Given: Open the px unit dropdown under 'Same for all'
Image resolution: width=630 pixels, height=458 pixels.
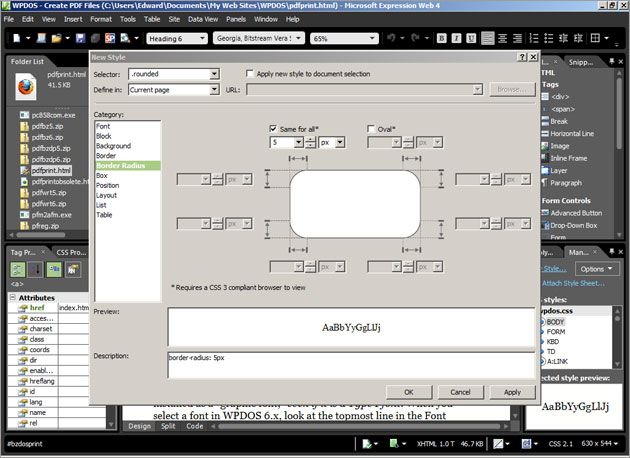Looking at the screenshot, I should tap(340, 142).
